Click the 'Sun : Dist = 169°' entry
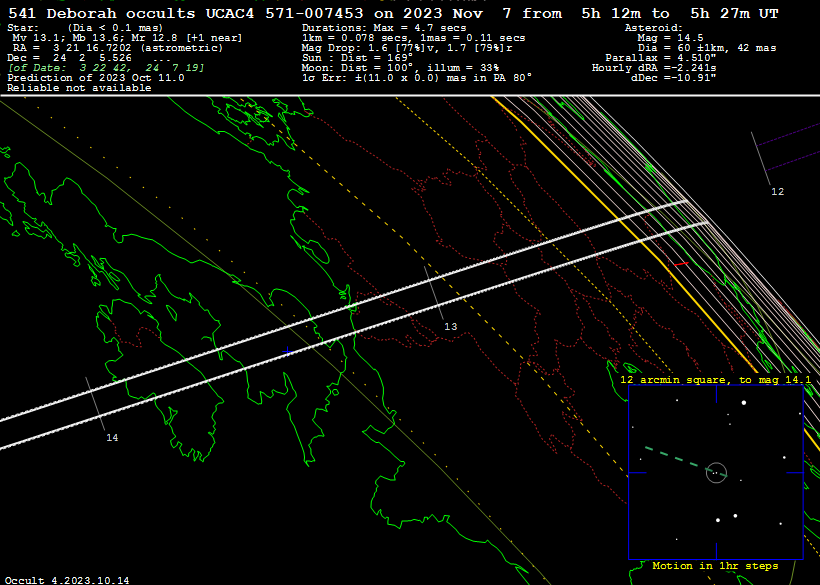 pos(357,58)
